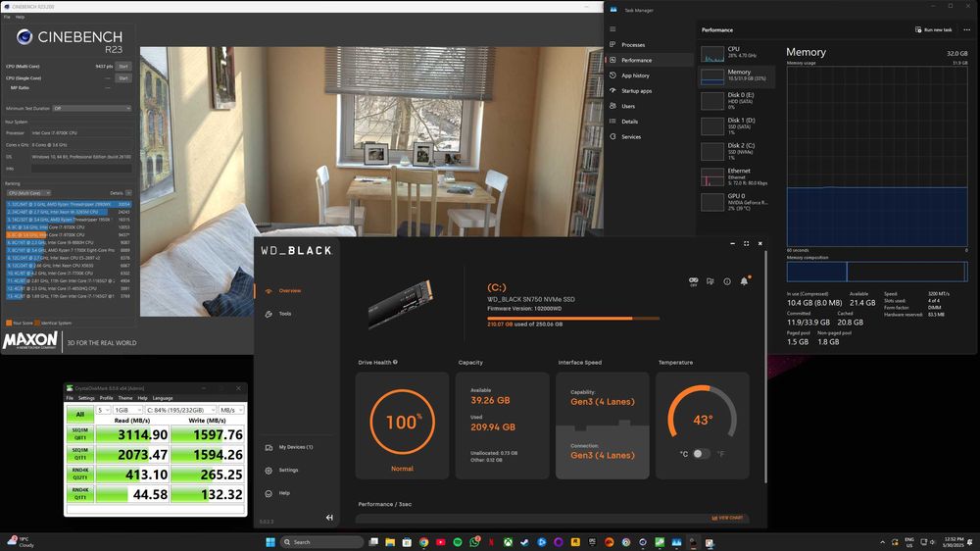Viewport: 980px width, 551px height.
Task: Run the RND4K Q32T1 test in CrystalDiskMark
Action: coord(80,475)
